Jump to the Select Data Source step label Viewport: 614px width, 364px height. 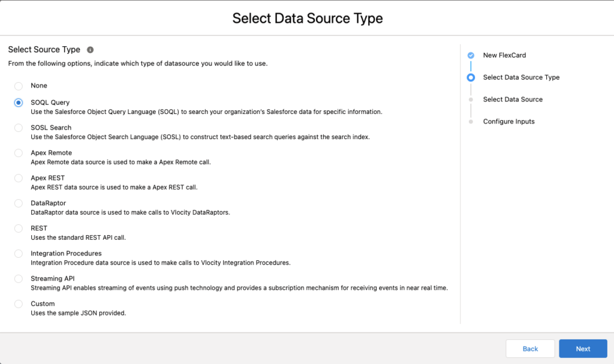(x=513, y=100)
